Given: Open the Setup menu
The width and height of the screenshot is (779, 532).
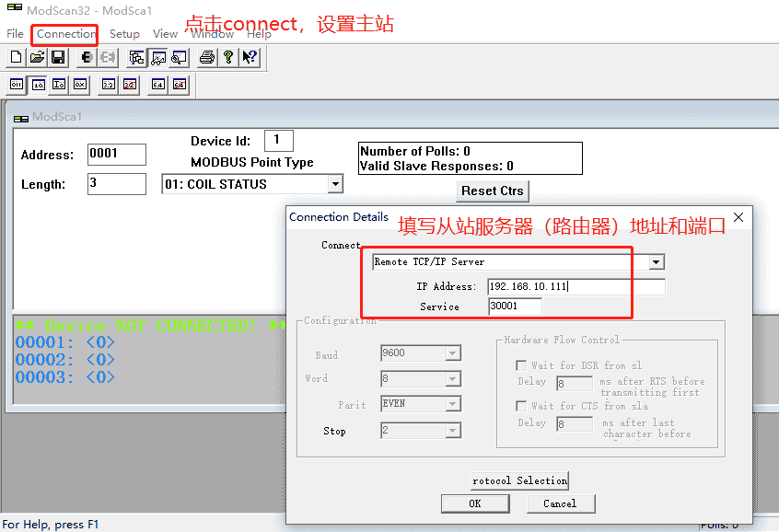Looking at the screenshot, I should pos(124,34).
